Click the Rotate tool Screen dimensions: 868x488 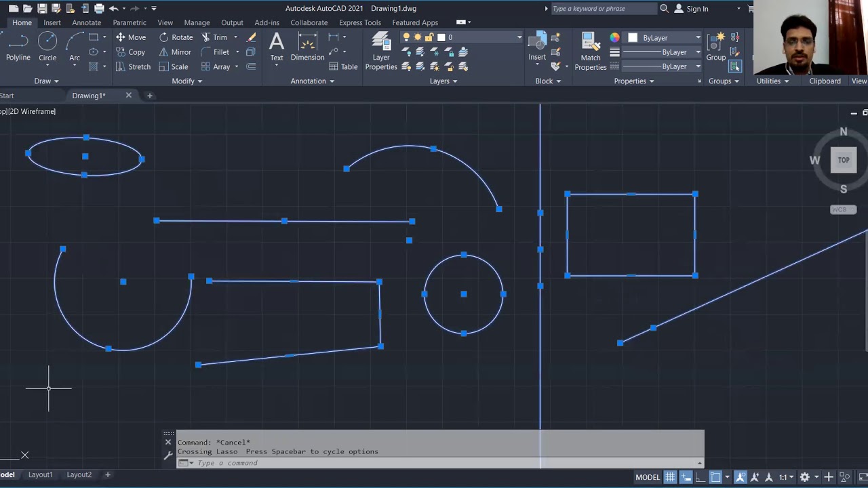176,37
